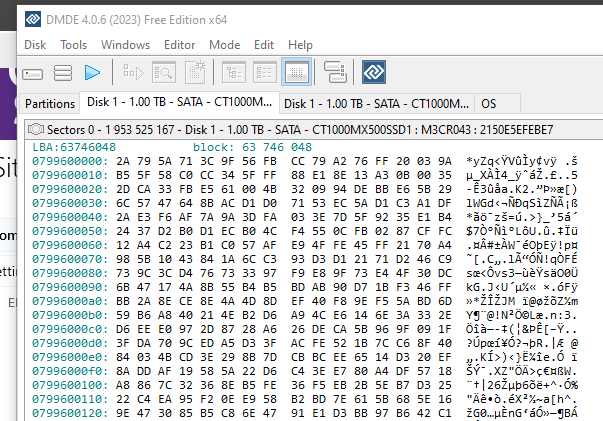
Task: Click the new-grid sparkle toolbar icon
Action: pos(195,72)
